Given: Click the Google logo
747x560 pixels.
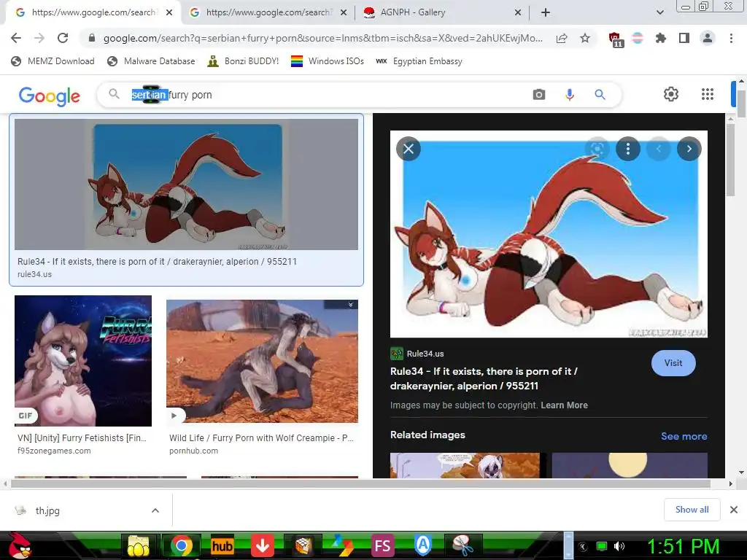Looking at the screenshot, I should pos(49,96).
